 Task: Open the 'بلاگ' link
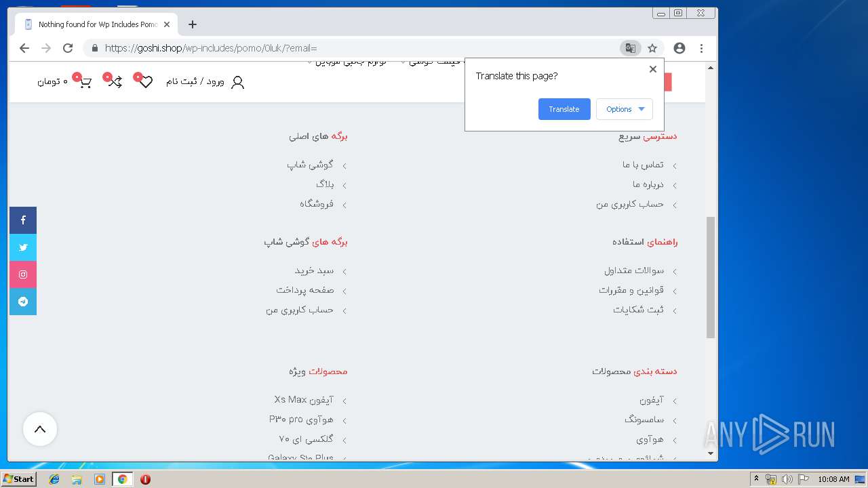(x=325, y=184)
